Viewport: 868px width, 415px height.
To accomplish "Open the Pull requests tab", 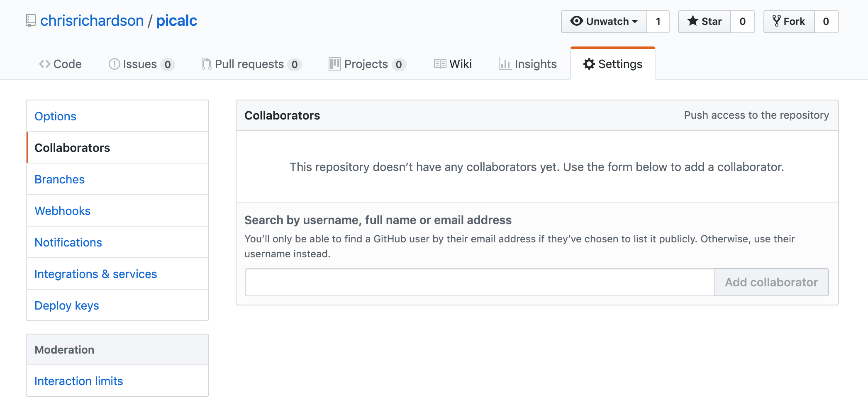I will [251, 64].
